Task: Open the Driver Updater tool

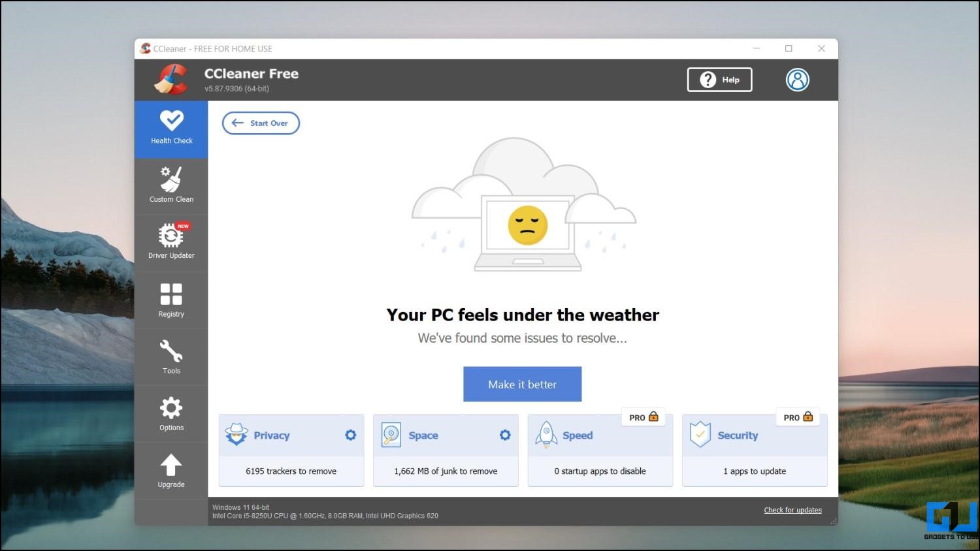Action: (x=171, y=242)
